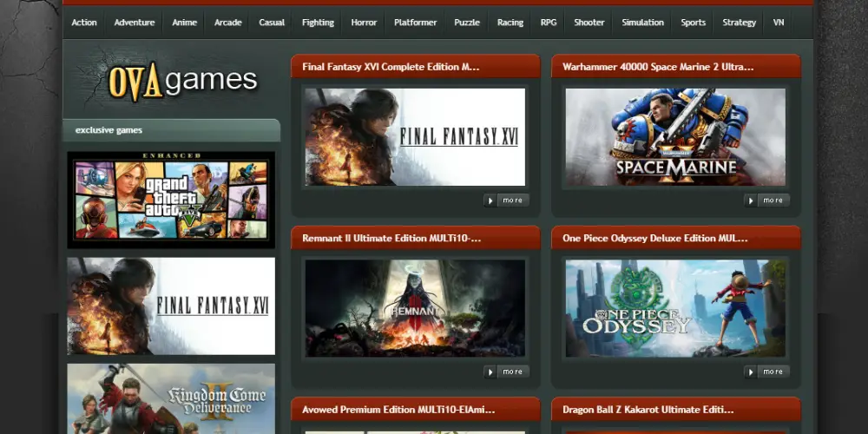868x434 pixels.
Task: Click the more button under the Space Marine post
Action: pyautogui.click(x=766, y=201)
